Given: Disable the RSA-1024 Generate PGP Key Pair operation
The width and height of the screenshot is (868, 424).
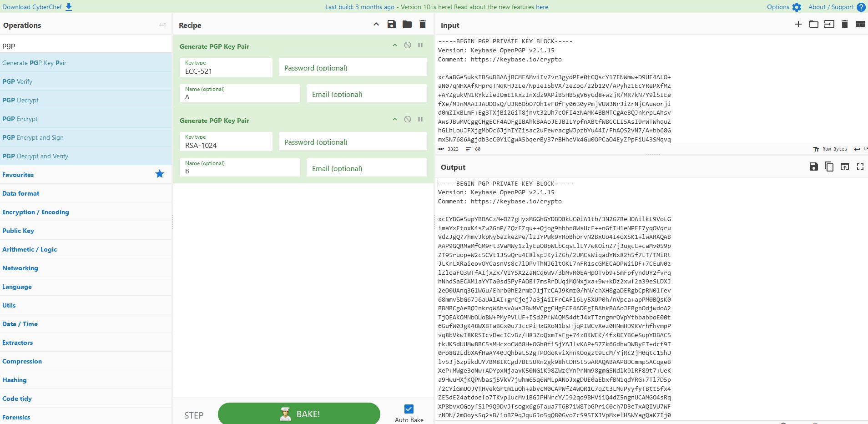Looking at the screenshot, I should tap(408, 119).
